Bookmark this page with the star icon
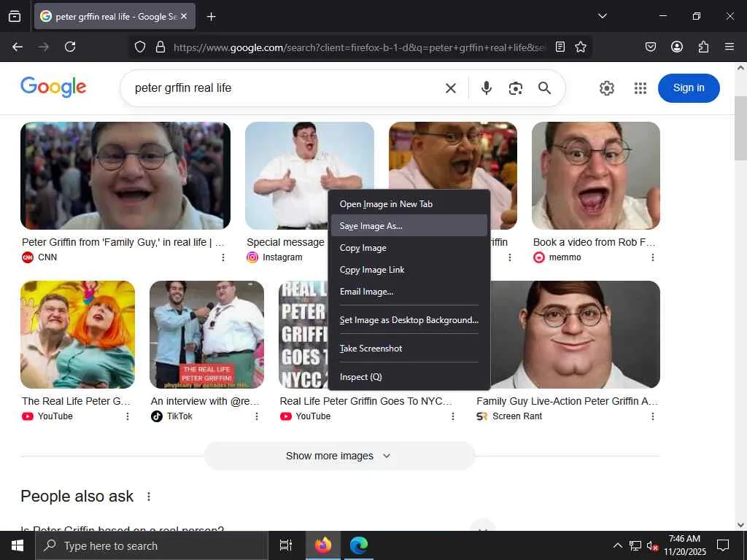The width and height of the screenshot is (747, 560). pos(580,47)
